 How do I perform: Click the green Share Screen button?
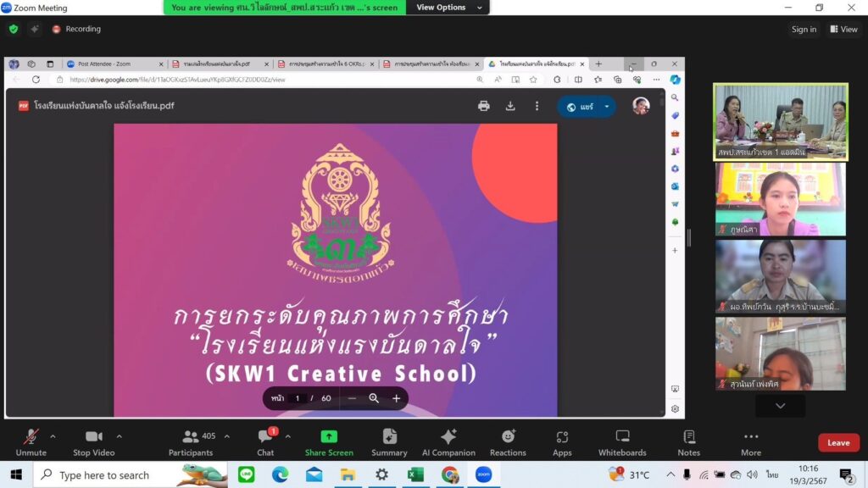point(329,442)
